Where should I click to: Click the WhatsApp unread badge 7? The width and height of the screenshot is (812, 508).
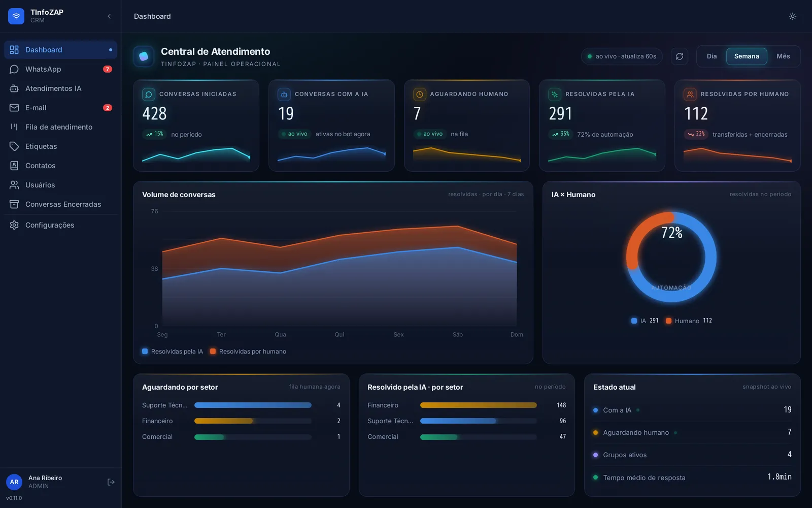tap(108, 69)
